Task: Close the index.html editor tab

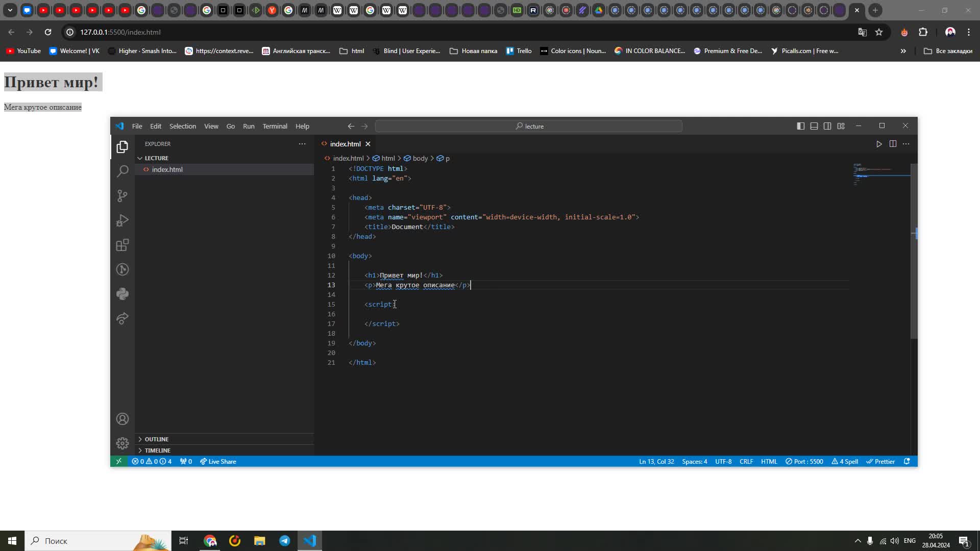Action: point(367,144)
